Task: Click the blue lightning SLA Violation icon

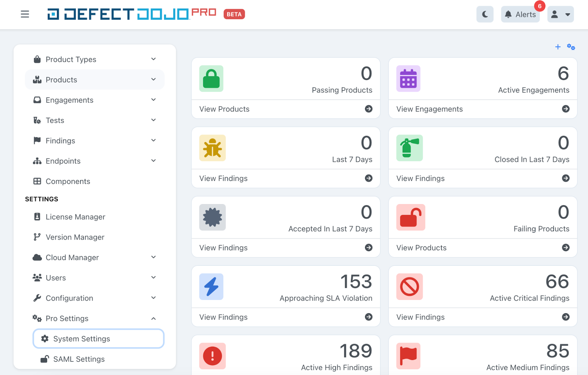Action: tap(211, 287)
